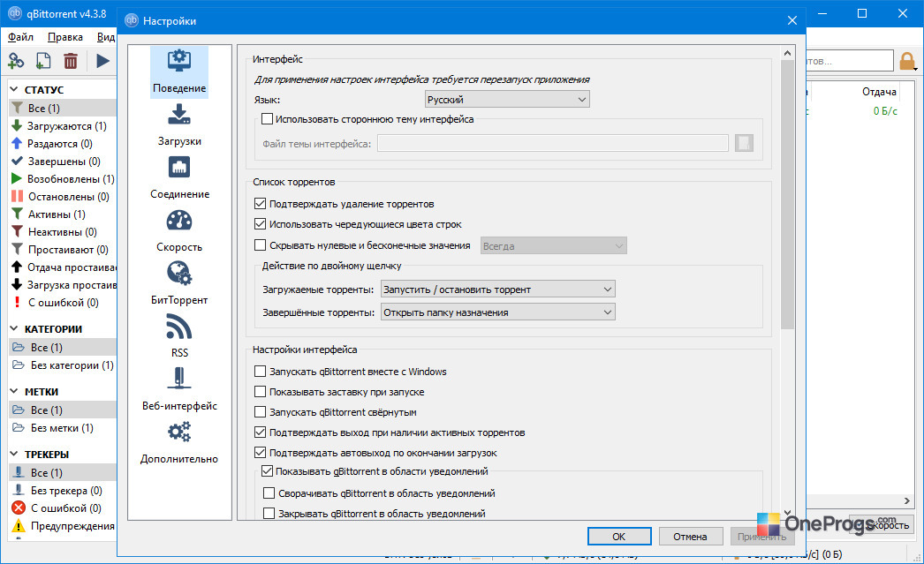Image resolution: width=924 pixels, height=564 pixels.
Task: Select Все (1) under КАТЕГОРИИ
Action: 63,348
